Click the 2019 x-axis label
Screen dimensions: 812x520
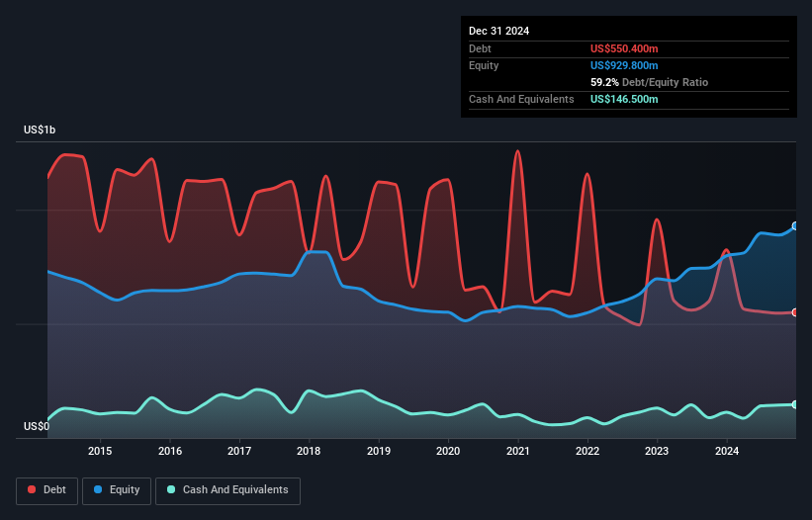tap(379, 451)
